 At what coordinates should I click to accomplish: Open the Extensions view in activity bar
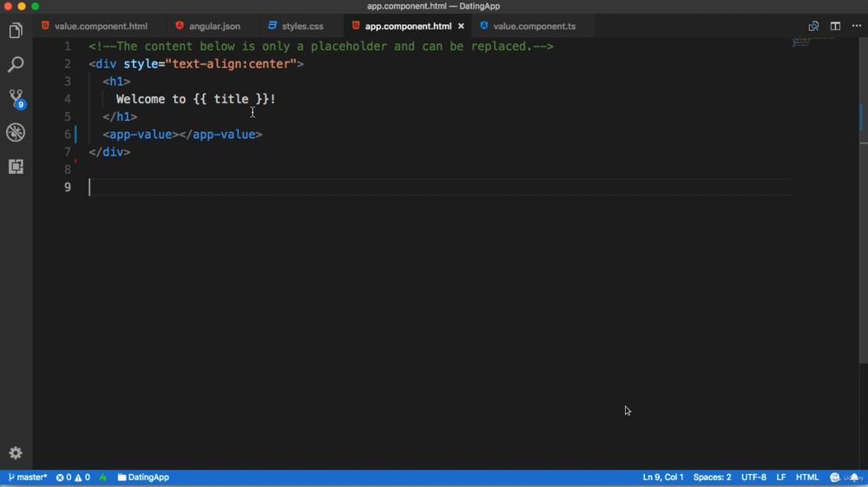coord(16,166)
